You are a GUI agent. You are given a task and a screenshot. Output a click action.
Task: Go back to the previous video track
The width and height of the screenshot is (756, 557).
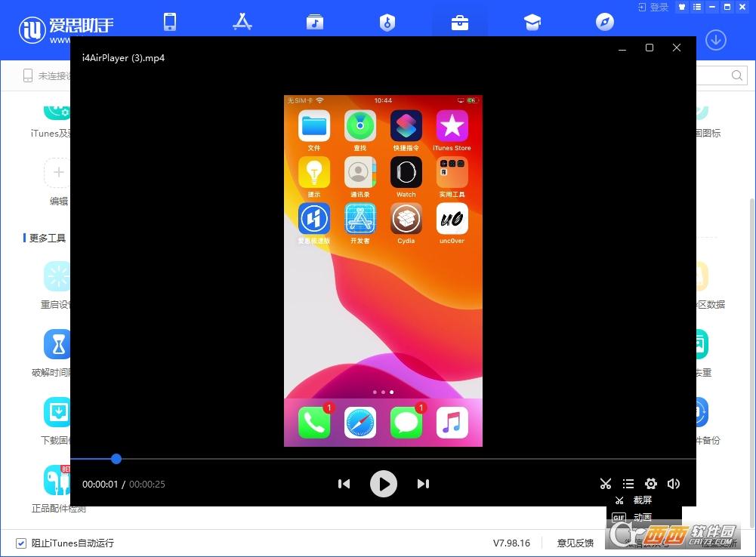coord(344,484)
